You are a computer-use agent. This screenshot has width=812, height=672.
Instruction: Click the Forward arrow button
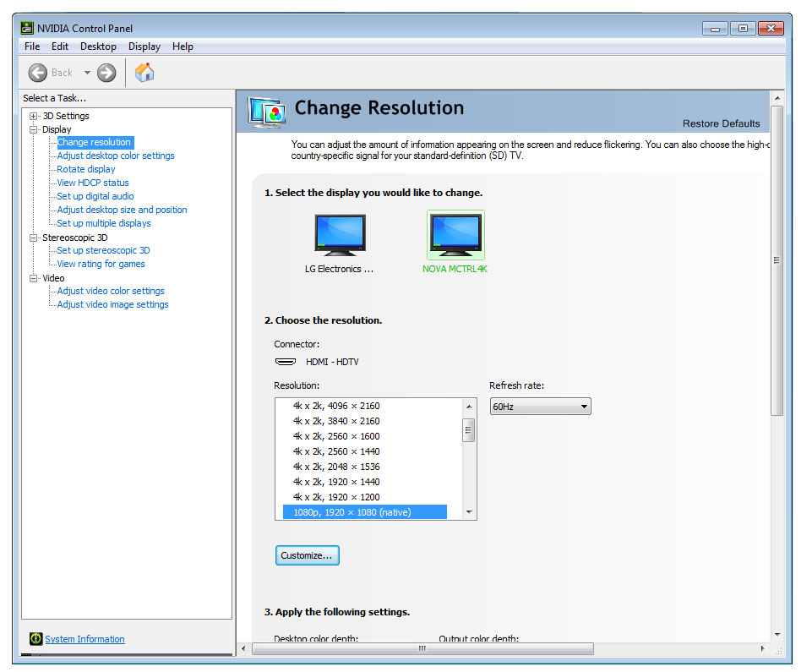coord(106,73)
